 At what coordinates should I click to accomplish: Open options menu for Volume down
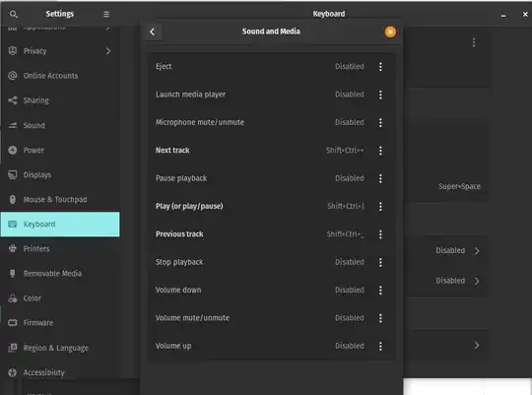point(380,291)
